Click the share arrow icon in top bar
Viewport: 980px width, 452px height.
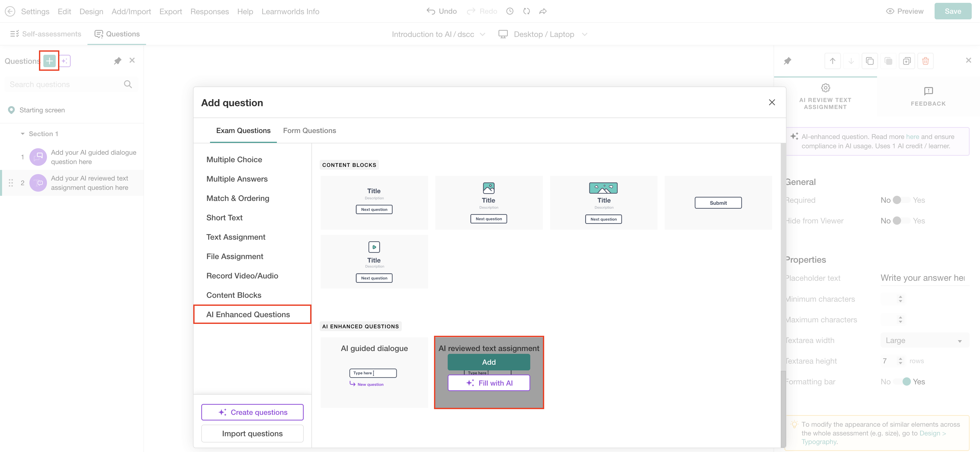543,11
